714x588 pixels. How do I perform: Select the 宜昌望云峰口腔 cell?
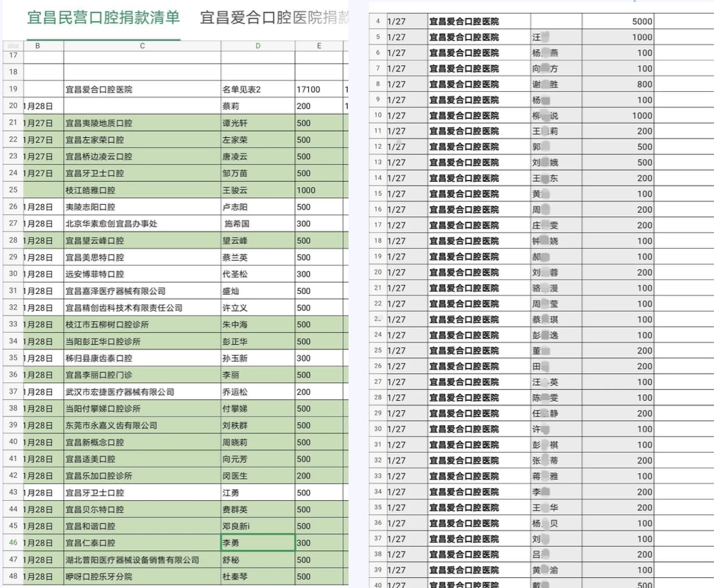[143, 241]
